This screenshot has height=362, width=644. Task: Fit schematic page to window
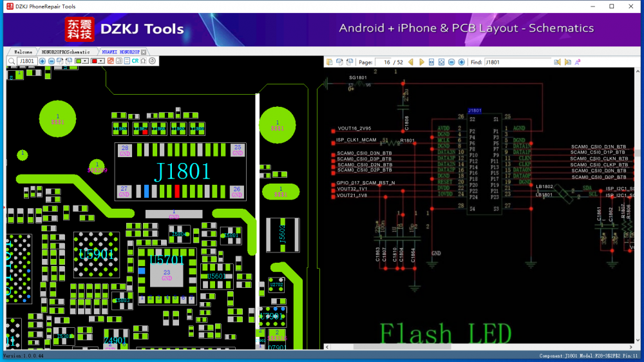click(x=441, y=62)
